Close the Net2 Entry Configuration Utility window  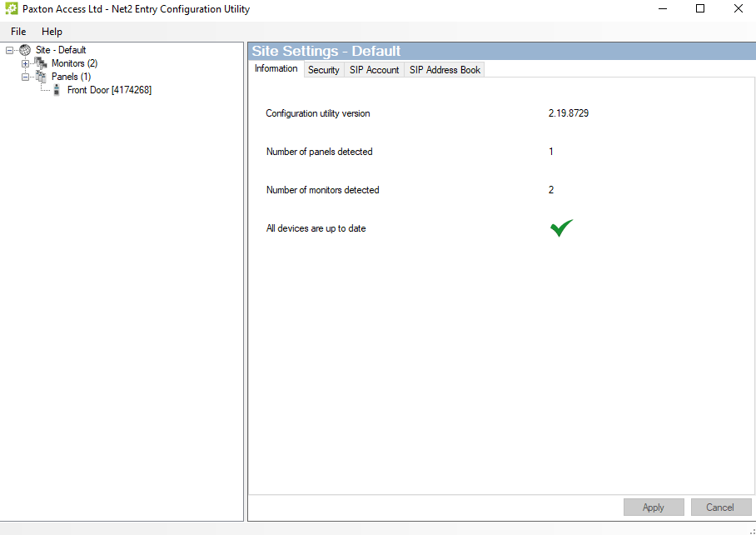[x=739, y=8]
